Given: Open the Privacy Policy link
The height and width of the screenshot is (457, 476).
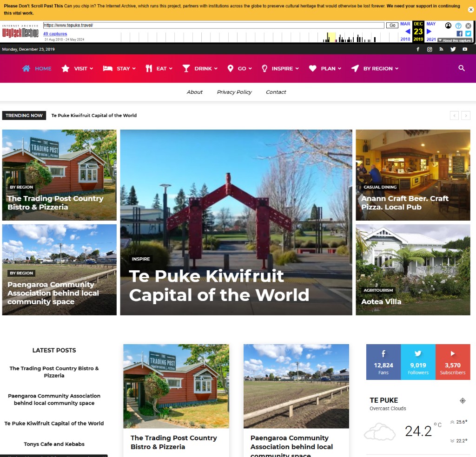Looking at the screenshot, I should coord(234,92).
